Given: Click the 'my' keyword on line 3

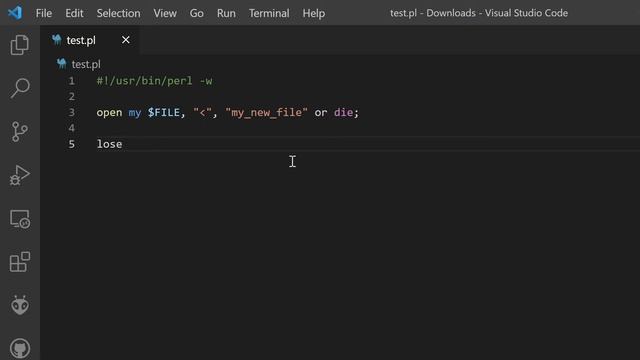Looking at the screenshot, I should 135,113.
